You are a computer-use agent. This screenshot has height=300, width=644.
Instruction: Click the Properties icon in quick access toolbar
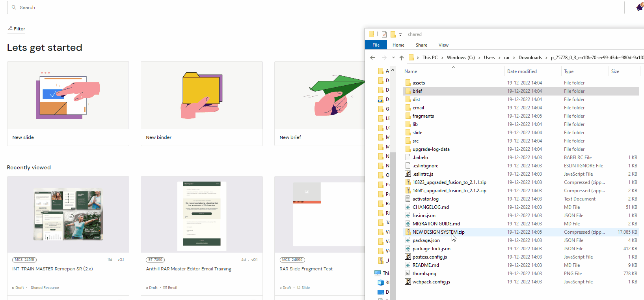click(384, 34)
